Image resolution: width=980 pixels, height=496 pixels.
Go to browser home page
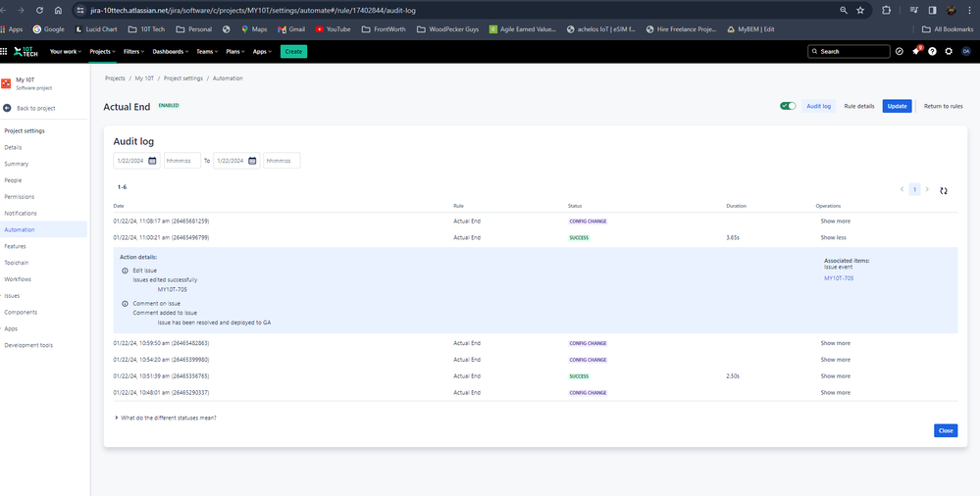(x=58, y=11)
